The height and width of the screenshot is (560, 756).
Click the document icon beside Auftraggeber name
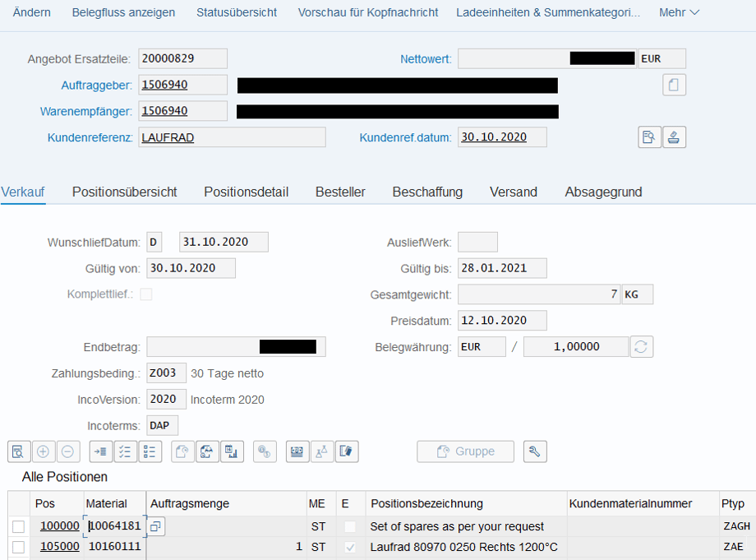[x=674, y=85]
